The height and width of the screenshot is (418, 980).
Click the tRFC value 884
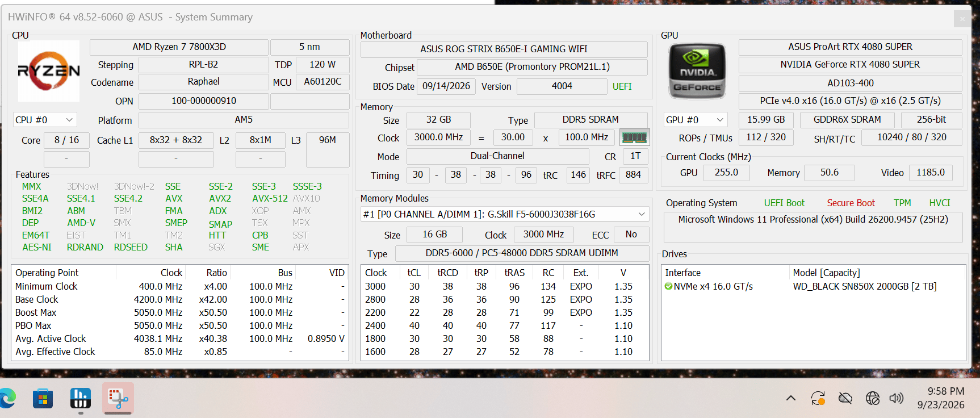coord(633,175)
